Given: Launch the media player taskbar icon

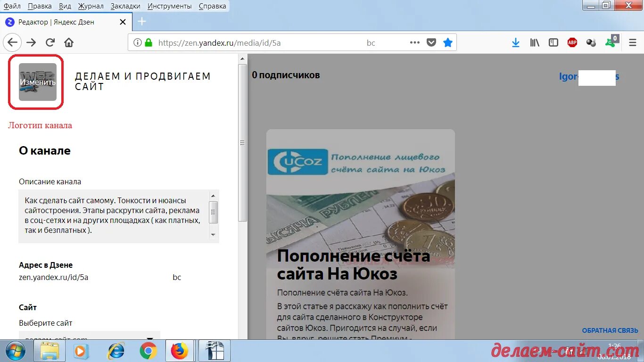Looking at the screenshot, I should (x=81, y=351).
